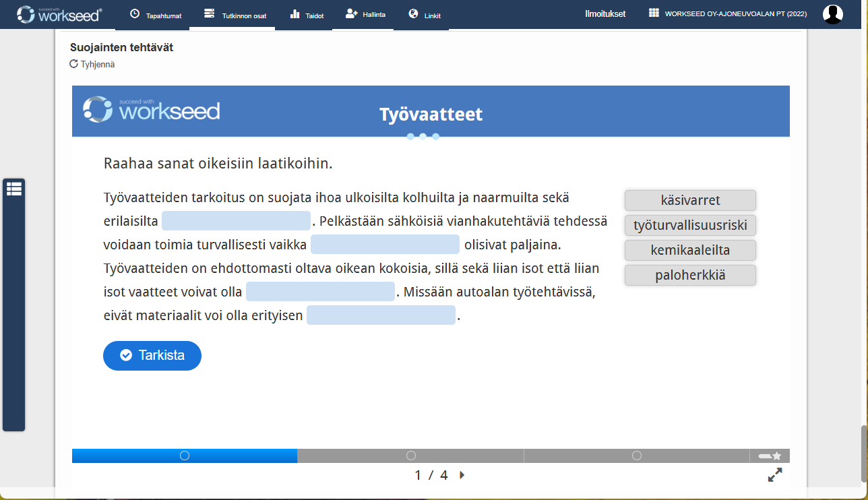Click the blank box after 'erilaisilta'
The height and width of the screenshot is (500, 868).
pos(237,221)
